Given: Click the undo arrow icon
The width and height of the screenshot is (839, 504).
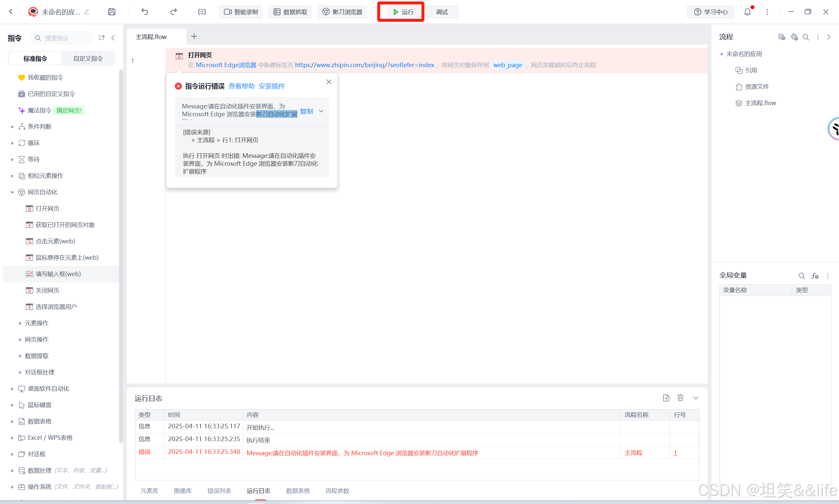Looking at the screenshot, I should 145,12.
